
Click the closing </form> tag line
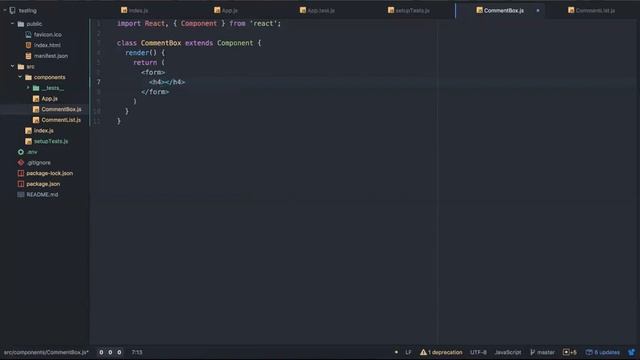[x=155, y=92]
